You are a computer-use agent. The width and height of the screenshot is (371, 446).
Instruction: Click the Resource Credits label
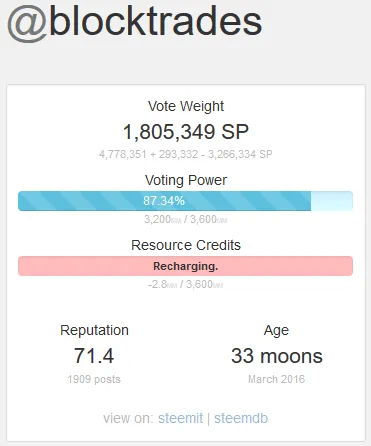[x=186, y=245]
